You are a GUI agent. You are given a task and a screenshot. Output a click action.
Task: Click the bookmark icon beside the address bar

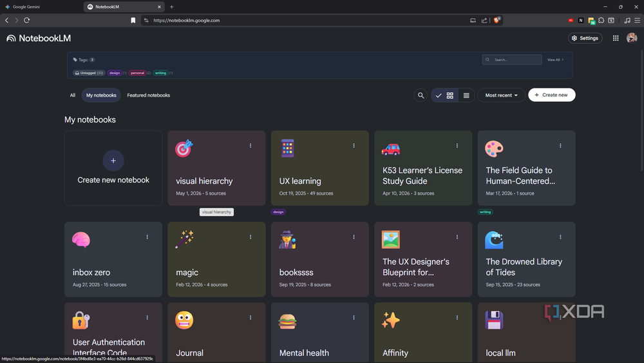(133, 20)
